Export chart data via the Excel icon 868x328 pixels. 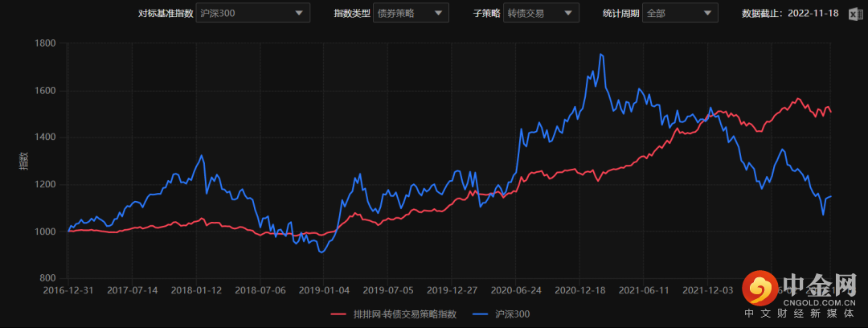(854, 14)
